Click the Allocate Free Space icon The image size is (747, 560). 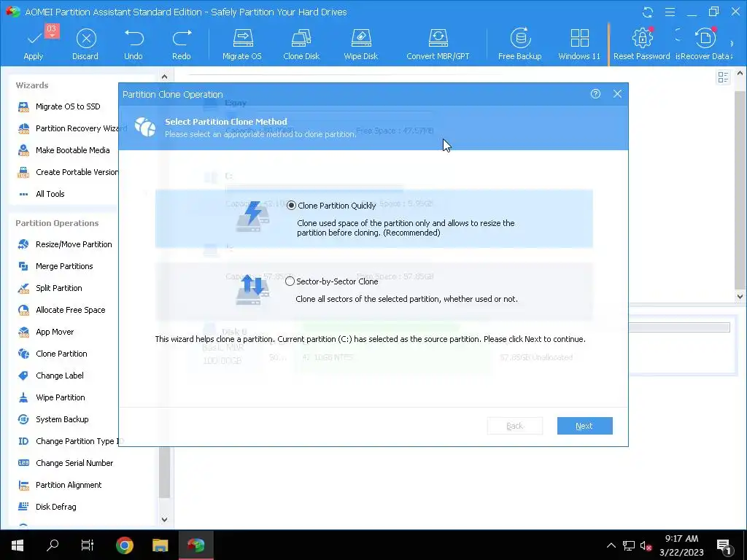(x=23, y=310)
